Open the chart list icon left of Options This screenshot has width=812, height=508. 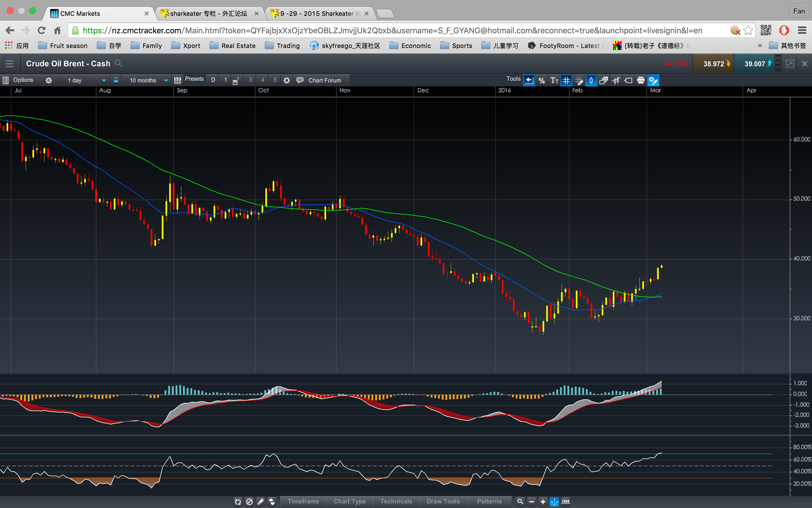(x=5, y=80)
